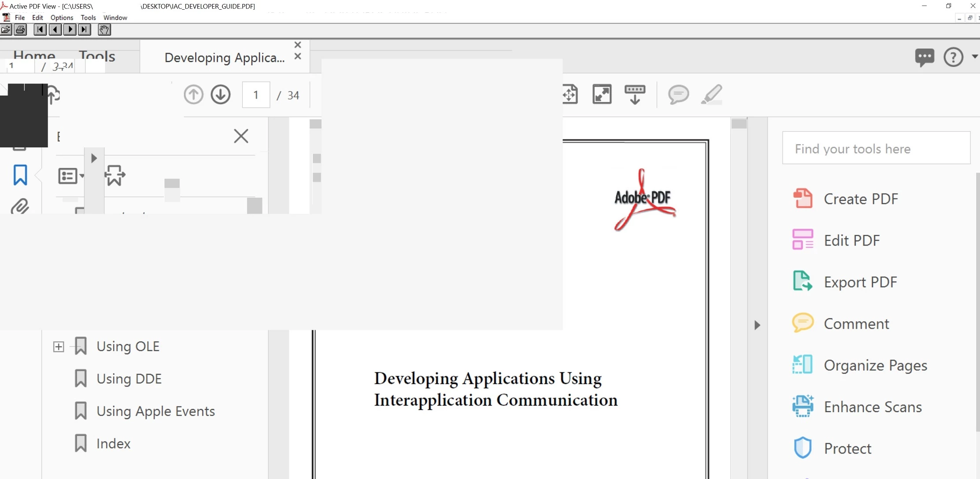Open bookmark options list dropdown
Viewport: 980px width, 479px height.
[70, 176]
